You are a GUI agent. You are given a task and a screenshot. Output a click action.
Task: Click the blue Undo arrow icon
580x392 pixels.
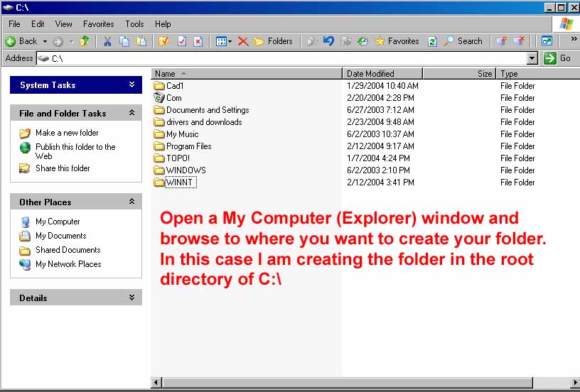[328, 41]
